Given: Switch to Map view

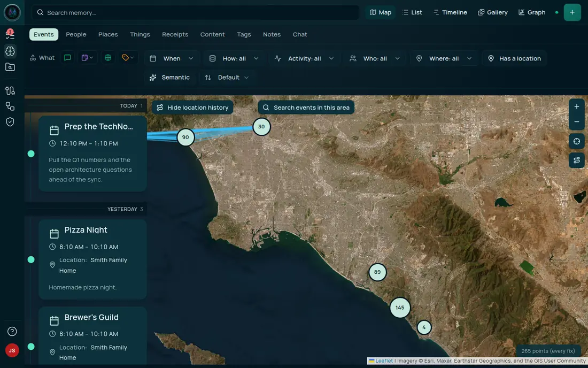Looking at the screenshot, I should [380, 12].
